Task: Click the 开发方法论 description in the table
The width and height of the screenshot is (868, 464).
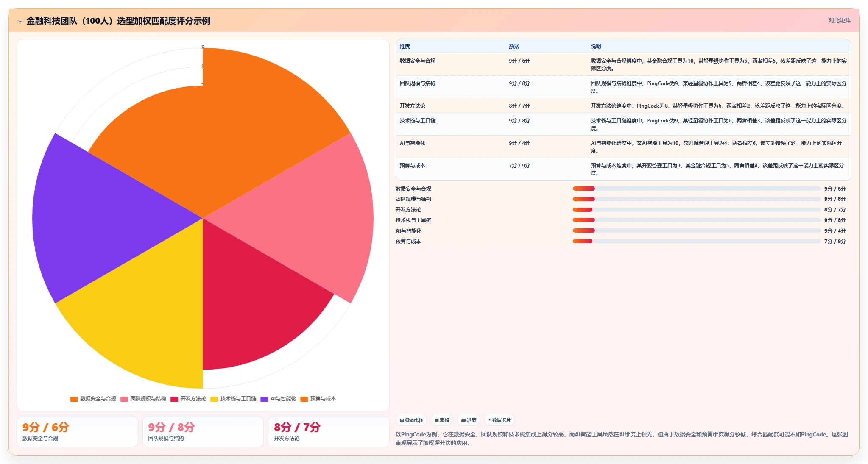Action: [718, 106]
